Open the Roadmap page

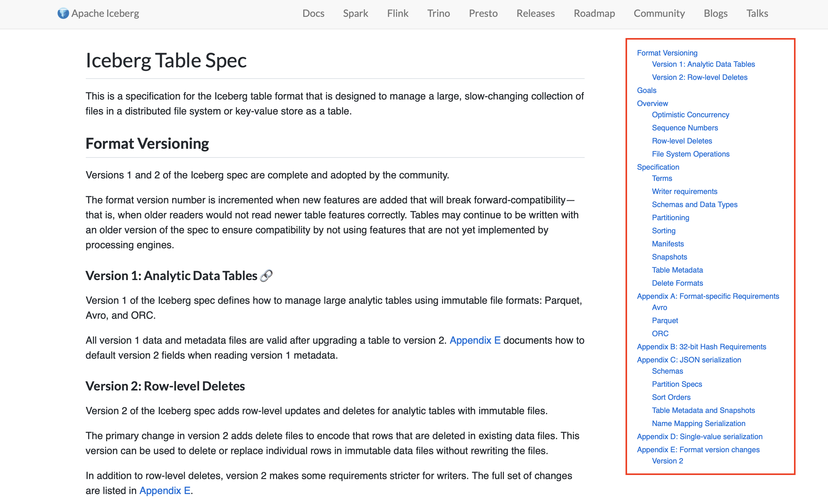click(594, 13)
